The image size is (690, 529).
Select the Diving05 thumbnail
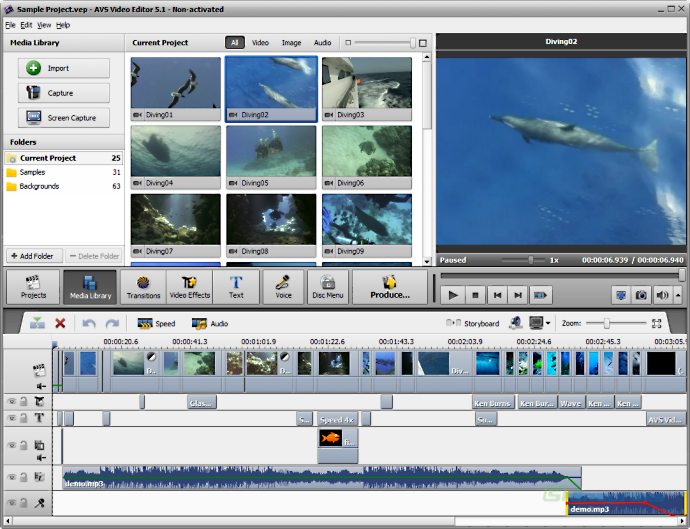(x=271, y=157)
